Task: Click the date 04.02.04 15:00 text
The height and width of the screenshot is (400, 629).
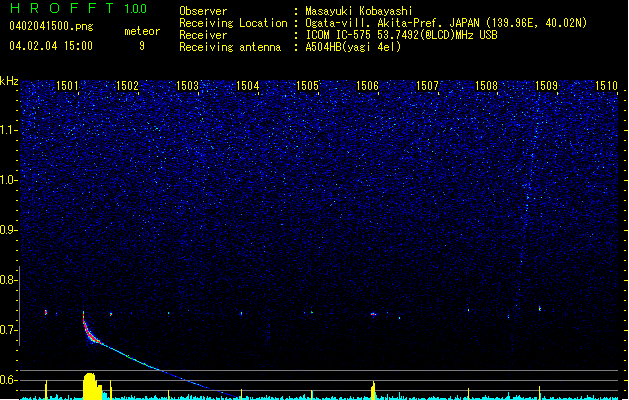Action: click(x=50, y=46)
